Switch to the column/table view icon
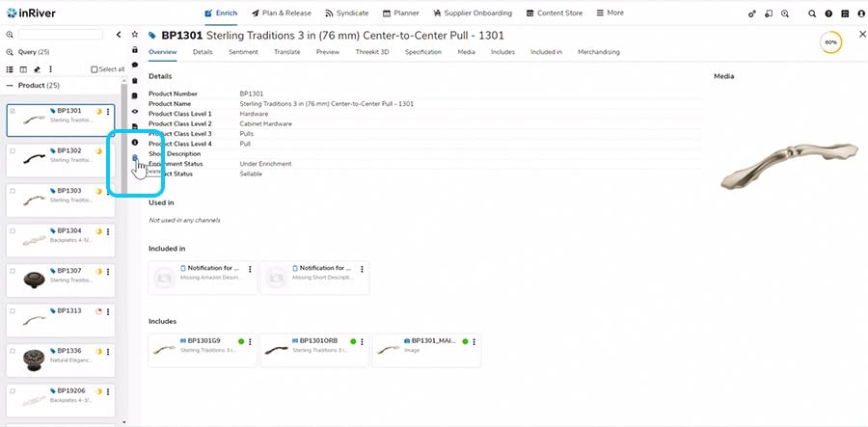Image resolution: width=868 pixels, height=427 pixels. [23, 69]
